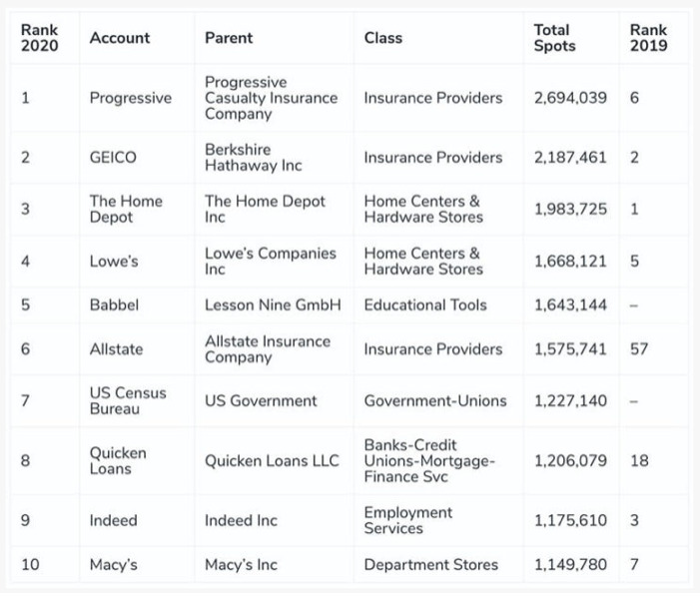Select the Parent column header
The width and height of the screenshot is (700, 596).
coord(229,38)
